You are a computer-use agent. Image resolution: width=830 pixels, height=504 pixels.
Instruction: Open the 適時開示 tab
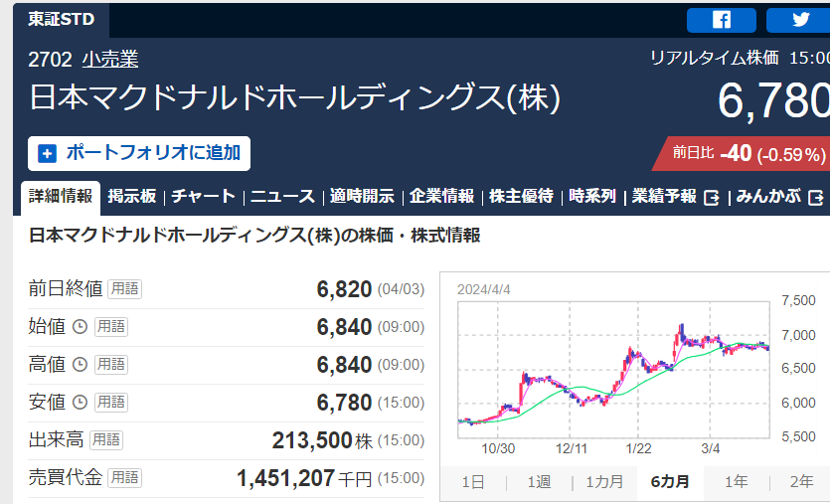point(362,197)
